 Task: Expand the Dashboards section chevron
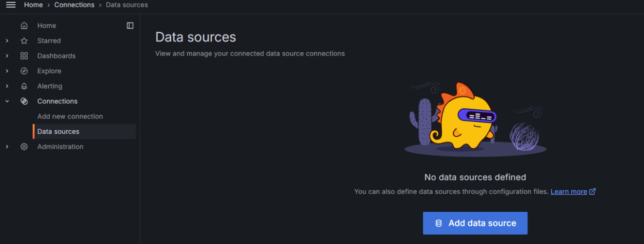pos(7,56)
